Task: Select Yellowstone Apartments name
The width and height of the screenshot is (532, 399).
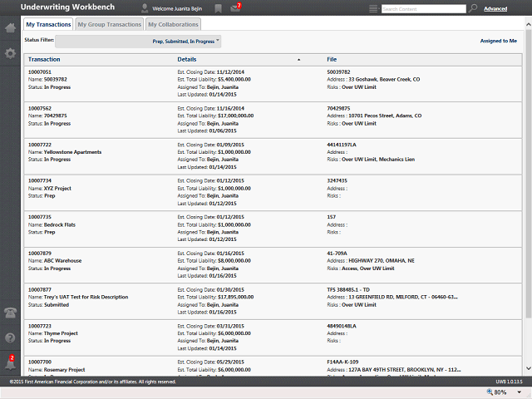Action: (x=72, y=152)
